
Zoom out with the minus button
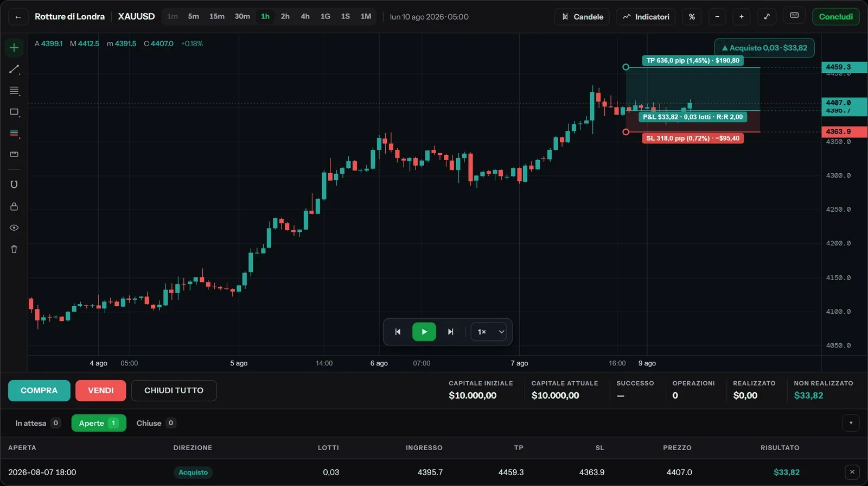pyautogui.click(x=717, y=17)
